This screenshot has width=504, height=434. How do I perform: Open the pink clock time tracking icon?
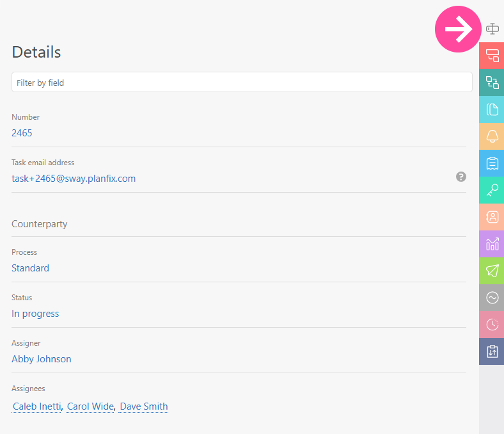[x=492, y=325]
